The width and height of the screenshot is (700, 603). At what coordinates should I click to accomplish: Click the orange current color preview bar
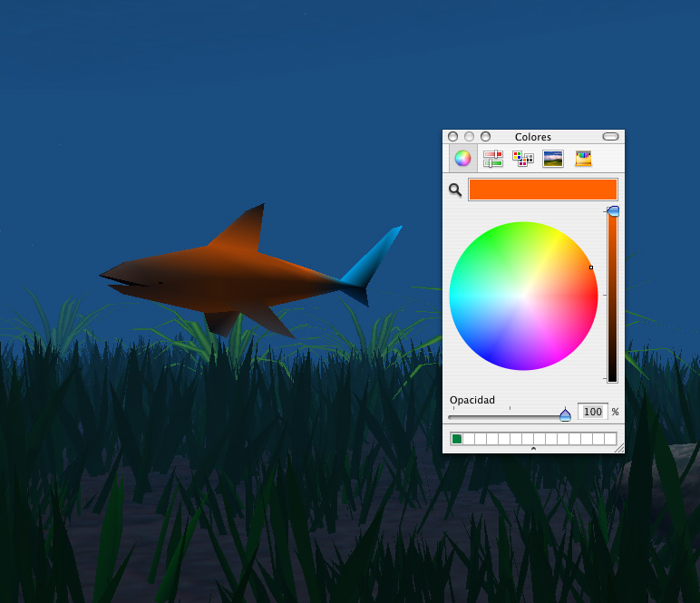pos(543,190)
